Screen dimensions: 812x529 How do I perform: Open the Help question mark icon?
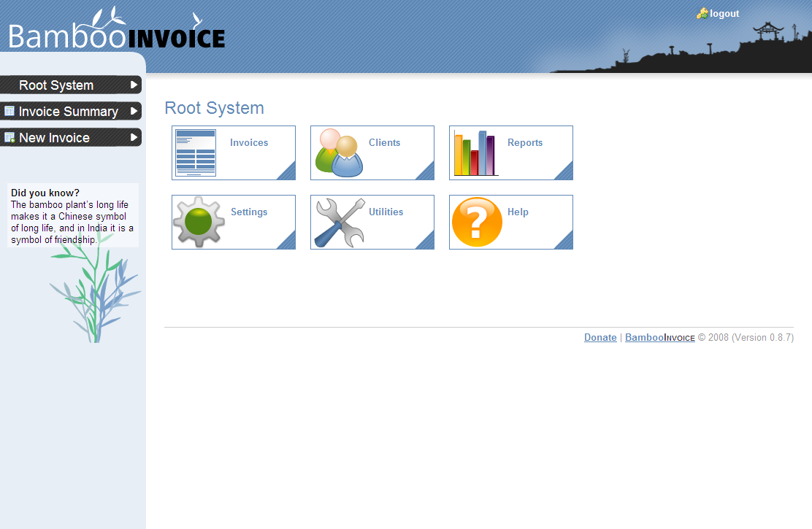tap(476, 222)
